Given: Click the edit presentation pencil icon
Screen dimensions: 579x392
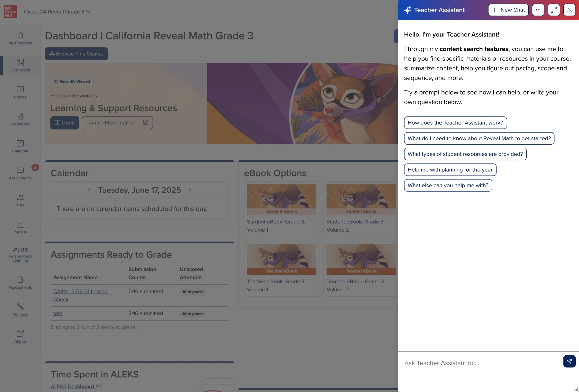Looking at the screenshot, I should coord(146,123).
